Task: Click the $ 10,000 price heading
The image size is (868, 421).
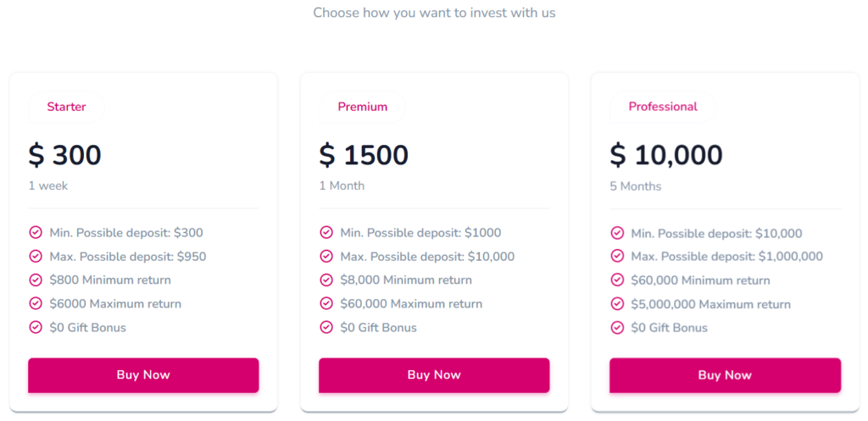Action: 666,155
